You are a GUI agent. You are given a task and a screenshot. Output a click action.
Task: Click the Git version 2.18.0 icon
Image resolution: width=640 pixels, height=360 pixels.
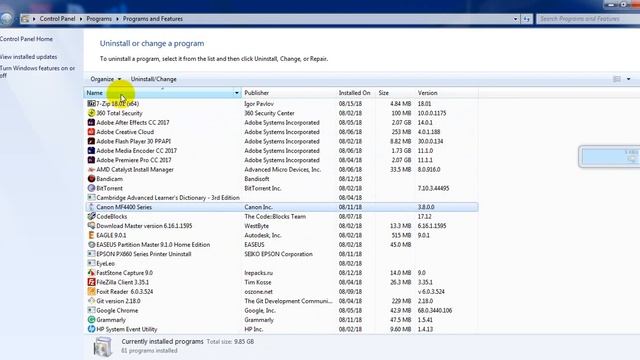91,301
